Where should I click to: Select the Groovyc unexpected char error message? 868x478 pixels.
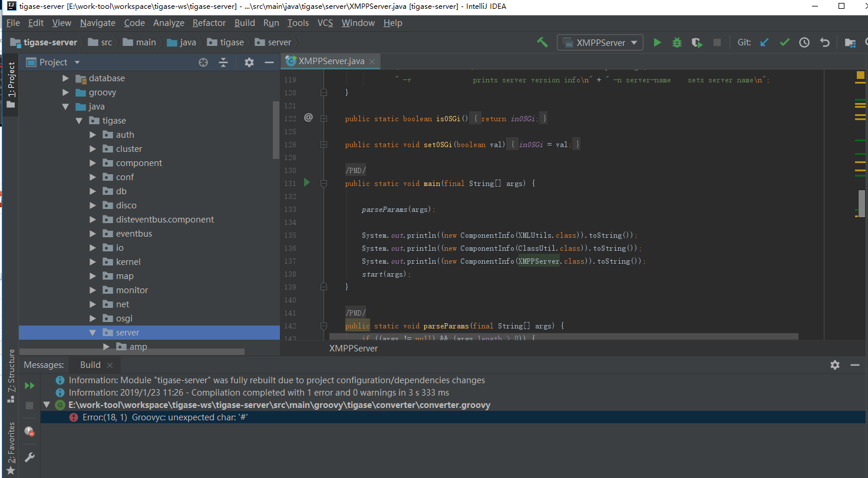point(165,417)
